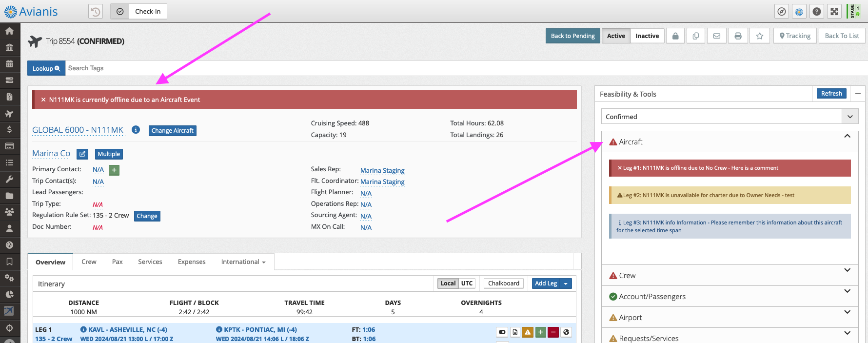This screenshot has width=868, height=343.
Task: Collapse the Aircraft feasibility section
Action: 847,136
